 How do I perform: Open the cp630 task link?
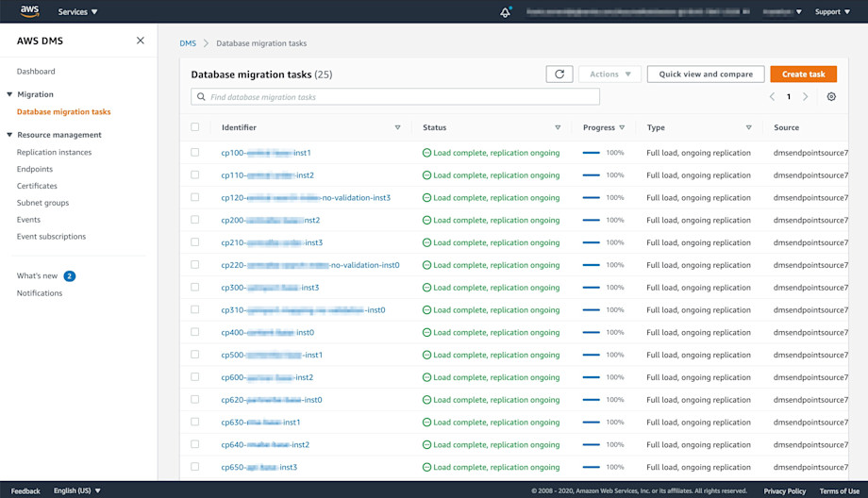[260, 423]
